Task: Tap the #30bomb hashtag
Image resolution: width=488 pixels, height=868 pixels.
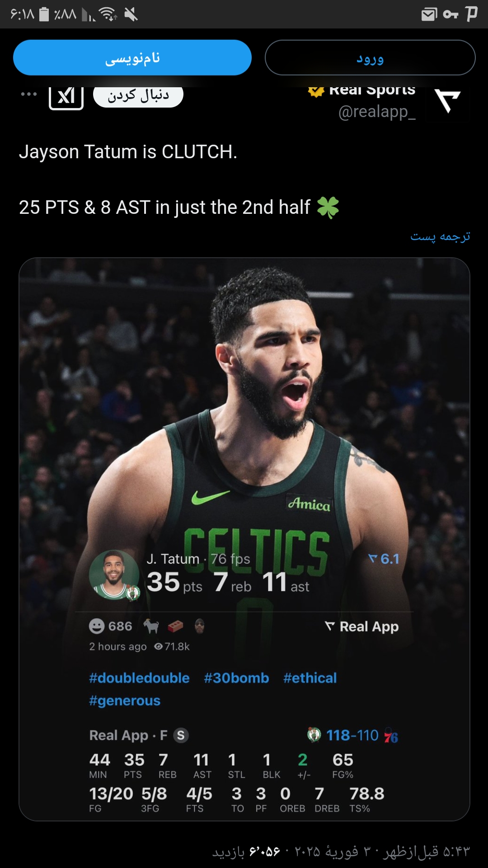Action: coord(236,678)
